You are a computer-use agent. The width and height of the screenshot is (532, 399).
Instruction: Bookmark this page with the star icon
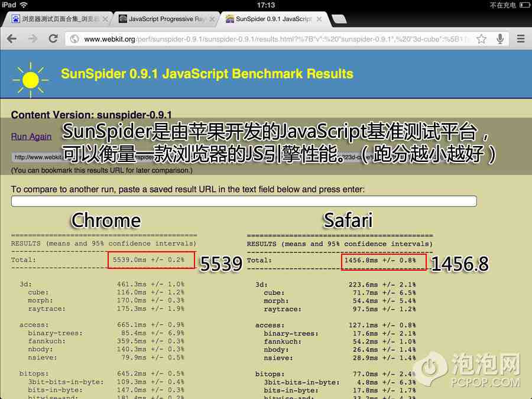(x=482, y=39)
